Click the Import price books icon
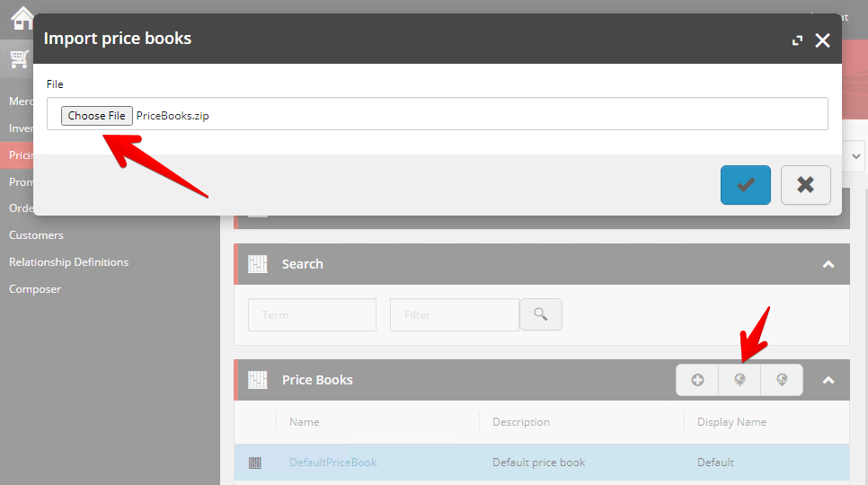The height and width of the screenshot is (485, 868). (x=740, y=380)
